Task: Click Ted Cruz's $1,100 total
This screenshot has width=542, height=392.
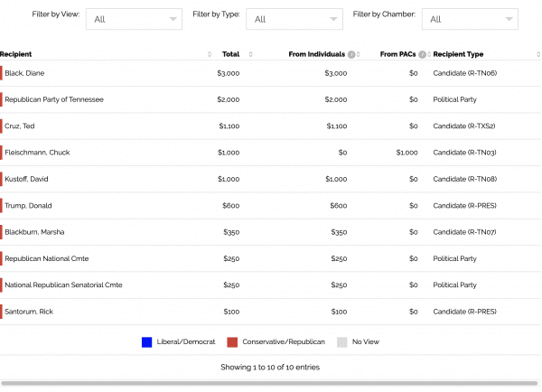Action: tap(229, 126)
